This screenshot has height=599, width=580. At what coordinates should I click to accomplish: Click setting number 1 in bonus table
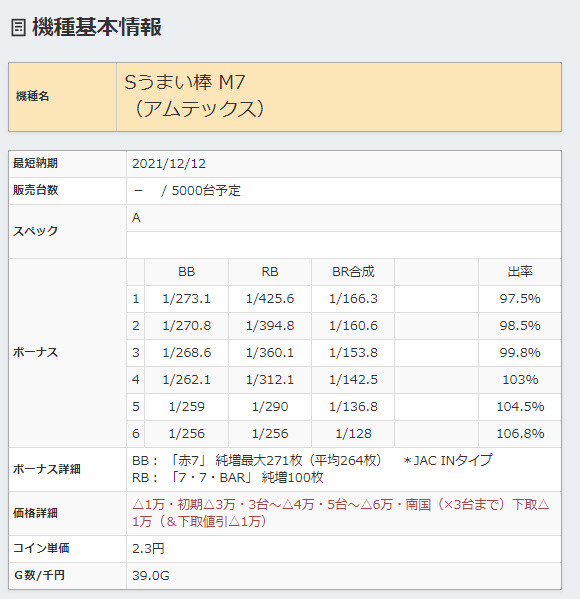click(x=136, y=299)
